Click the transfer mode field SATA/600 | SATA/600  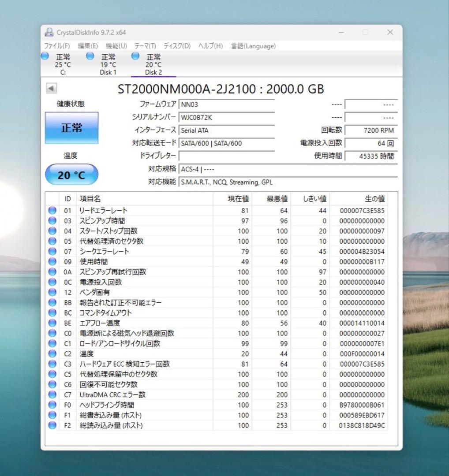click(227, 143)
